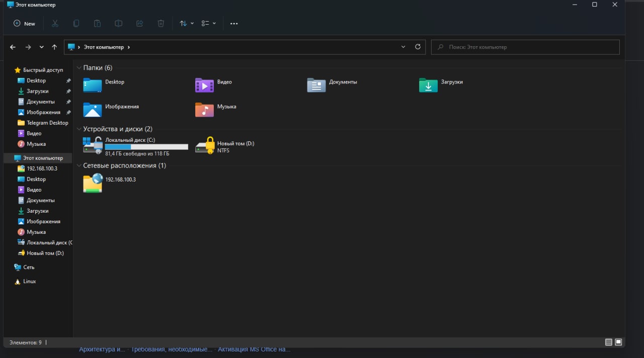Viewport: 644px width, 358px height.
Task: Click the Delete trash icon
Action: (161, 24)
